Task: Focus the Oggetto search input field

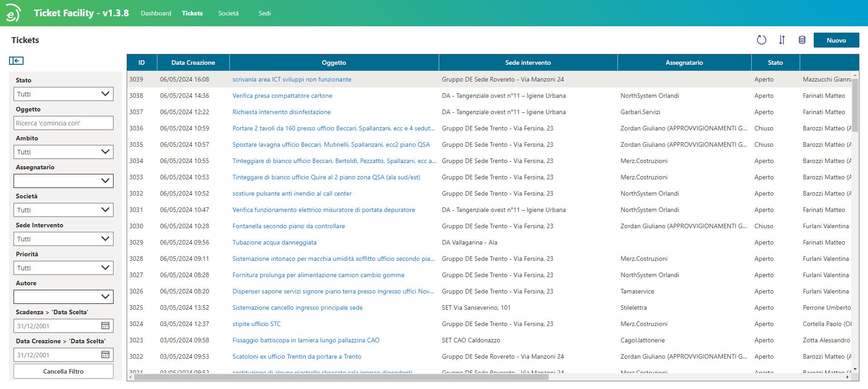Action: 63,123
